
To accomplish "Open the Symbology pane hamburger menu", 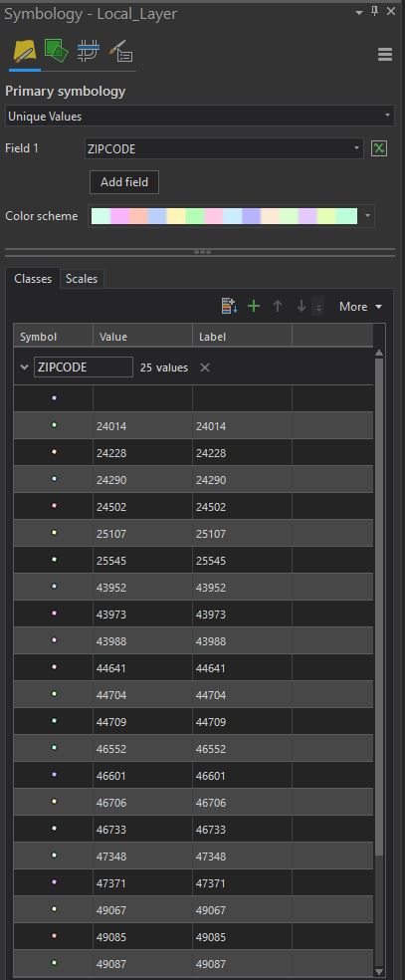I will 385,55.
